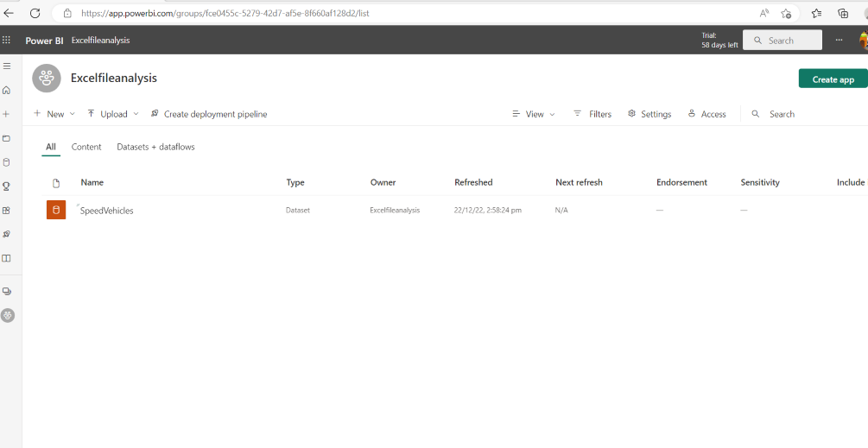The image size is (868, 448).
Task: Add page to favorites with the star icon
Action: point(785,13)
